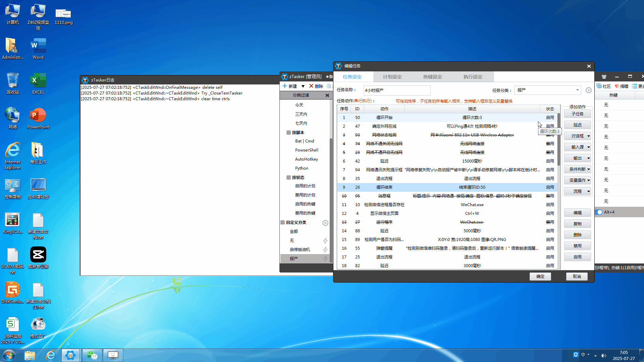Open EXCEL desktop shortcut
This screenshot has height=362, width=644.
coord(38,83)
